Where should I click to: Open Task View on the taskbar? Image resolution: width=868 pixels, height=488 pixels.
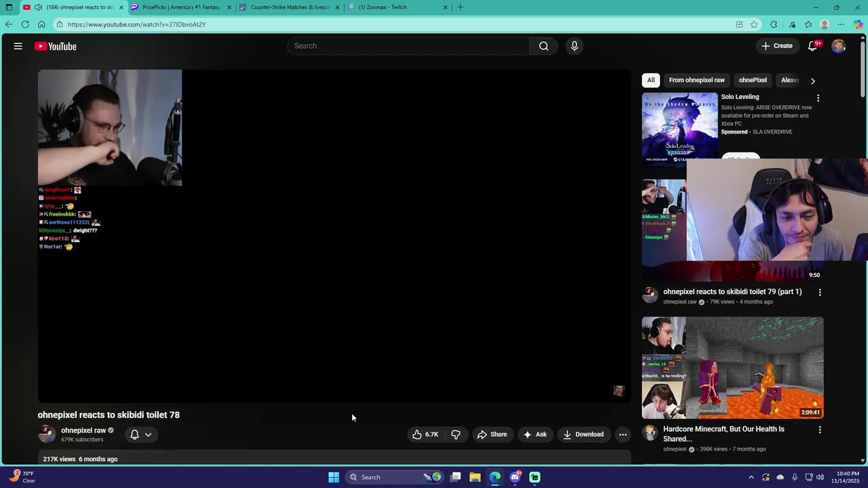456,477
